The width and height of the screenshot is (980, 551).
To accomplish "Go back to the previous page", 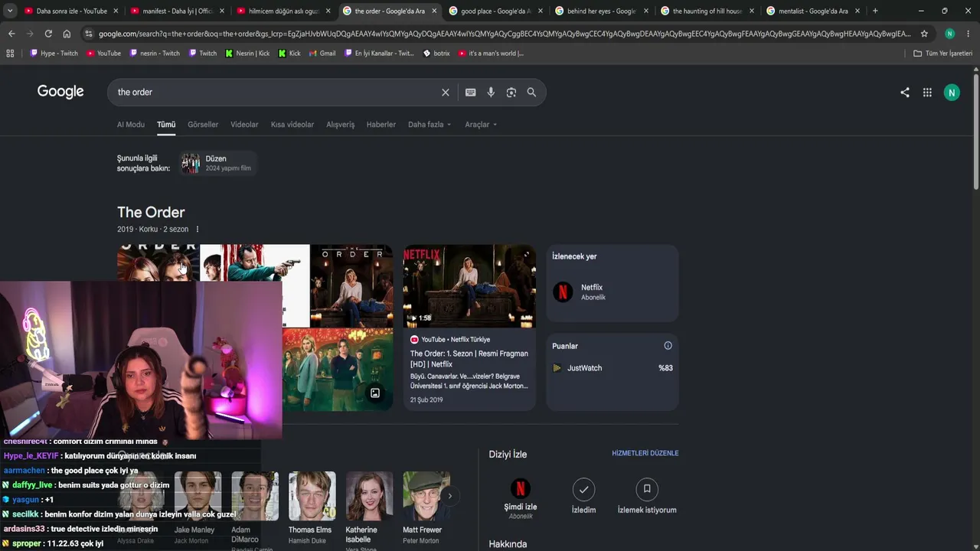I will [11, 34].
